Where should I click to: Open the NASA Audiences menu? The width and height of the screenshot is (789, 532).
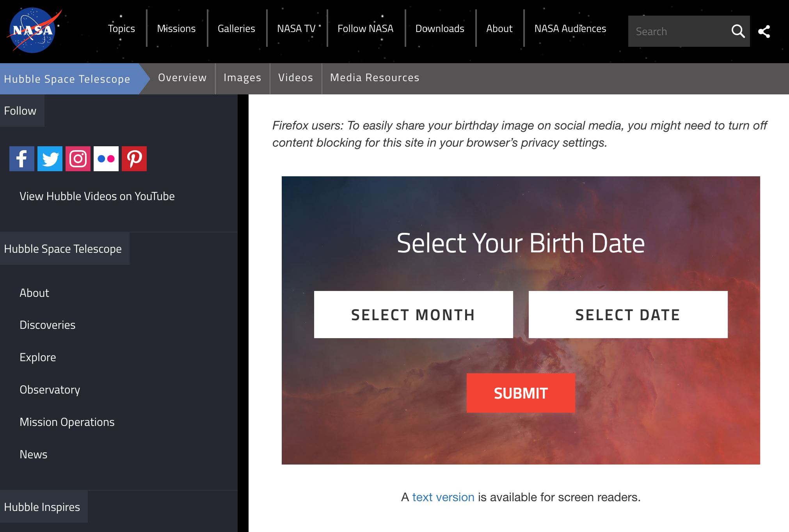click(570, 28)
